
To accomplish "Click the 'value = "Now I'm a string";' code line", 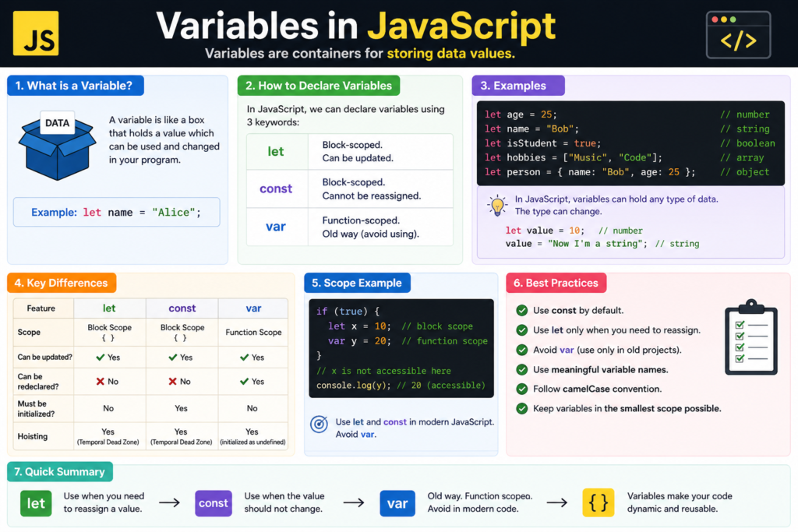I will pos(576,244).
